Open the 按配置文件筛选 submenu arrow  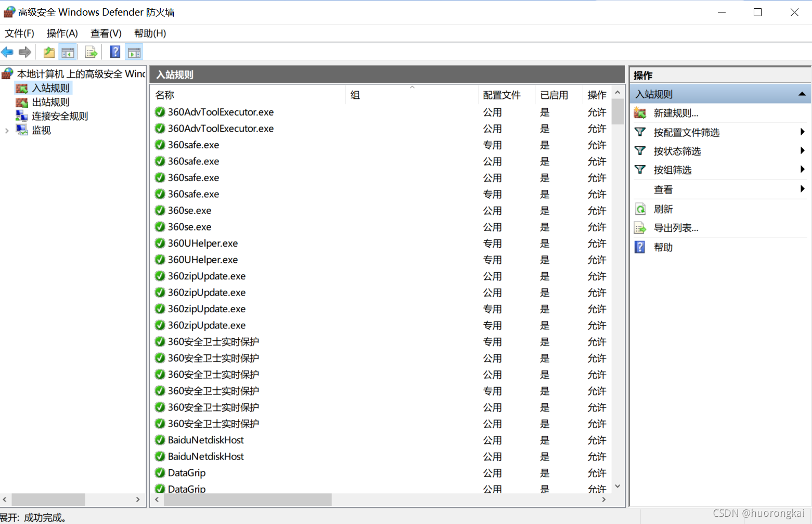point(803,132)
